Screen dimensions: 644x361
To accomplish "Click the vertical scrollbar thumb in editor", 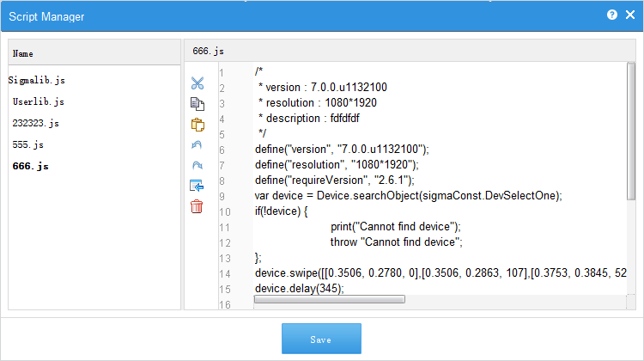I will tap(631, 132).
